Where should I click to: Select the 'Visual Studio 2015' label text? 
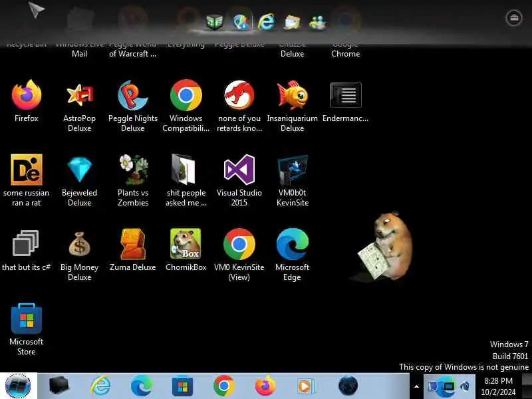(239, 198)
